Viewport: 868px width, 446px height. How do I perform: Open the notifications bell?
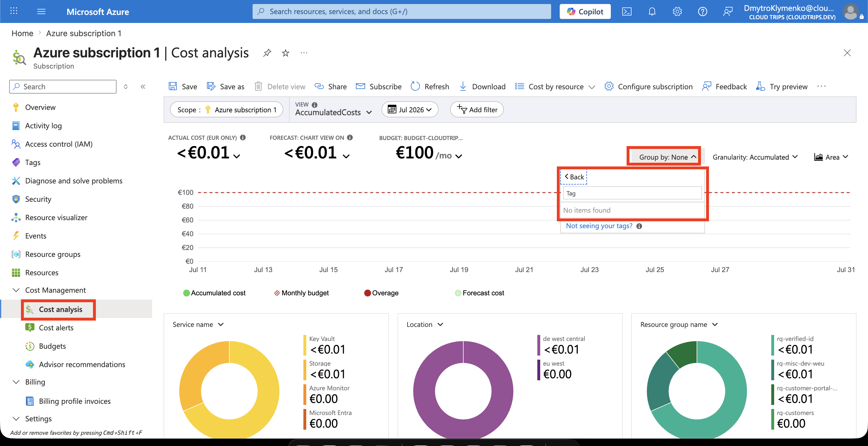pyautogui.click(x=652, y=12)
